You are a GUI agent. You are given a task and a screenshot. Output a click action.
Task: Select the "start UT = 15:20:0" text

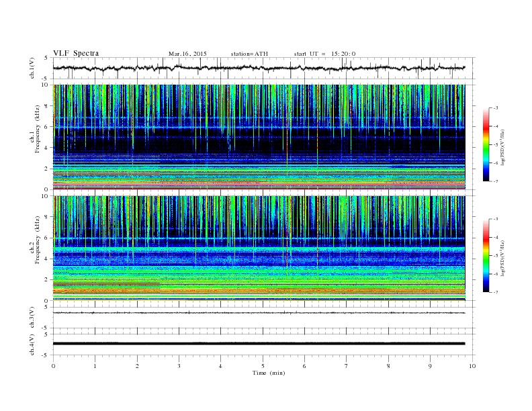pos(324,54)
